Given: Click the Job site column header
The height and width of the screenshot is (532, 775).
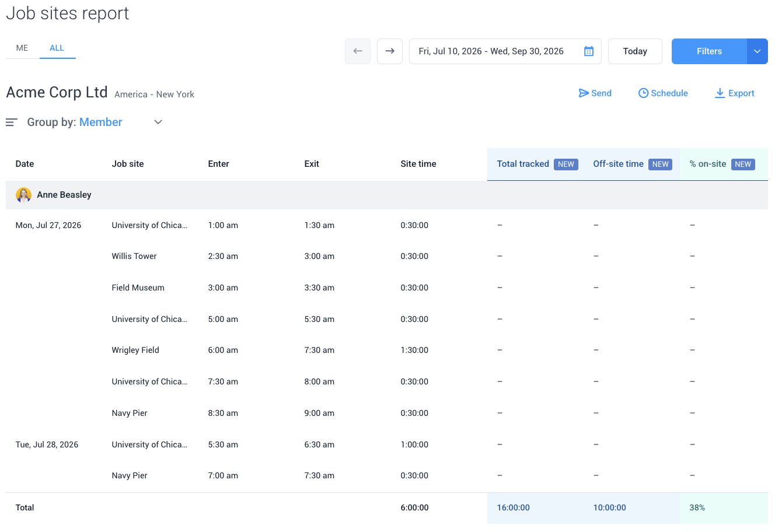Looking at the screenshot, I should click(128, 164).
